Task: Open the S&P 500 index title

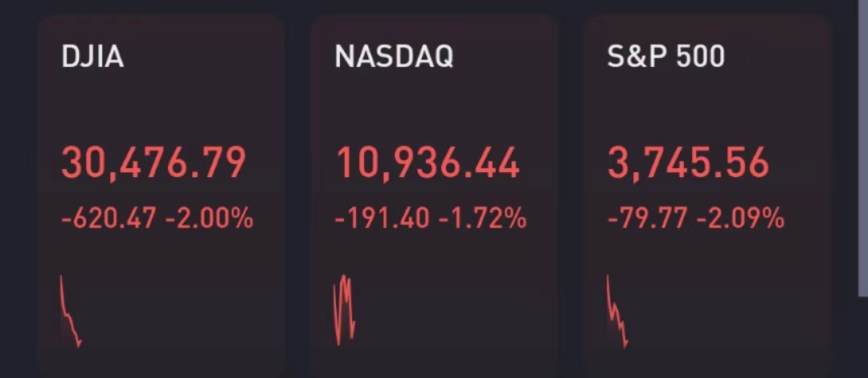Action: pos(666,56)
